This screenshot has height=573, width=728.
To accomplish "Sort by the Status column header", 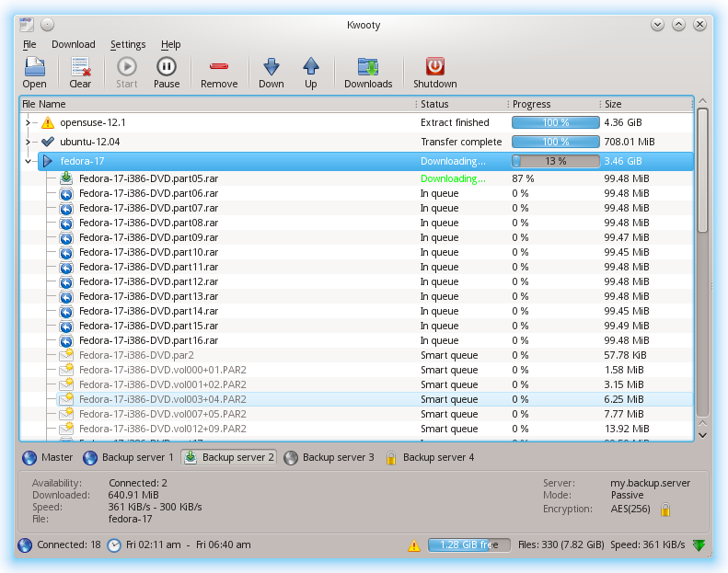I will [x=462, y=104].
